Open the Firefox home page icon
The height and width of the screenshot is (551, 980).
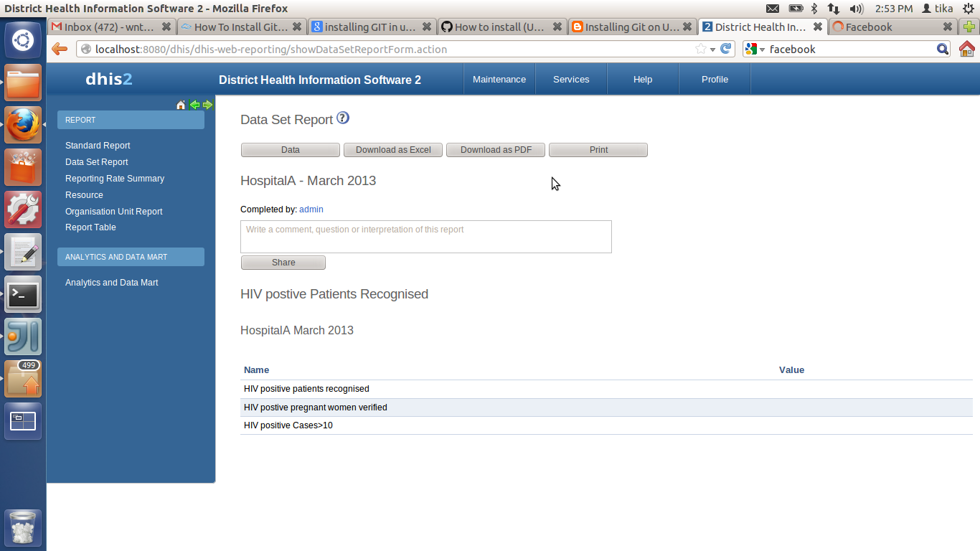(x=966, y=49)
